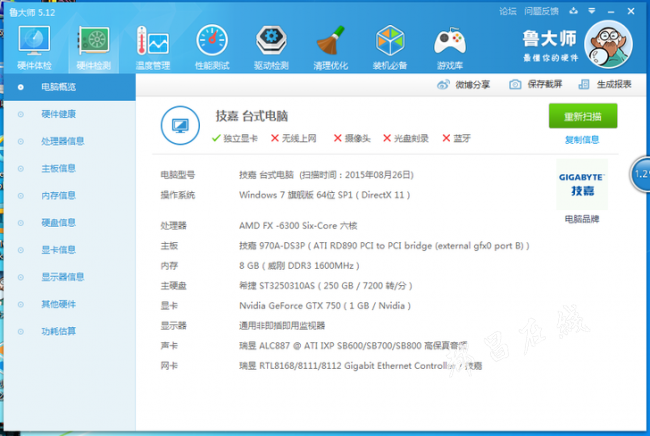Click the Weibo share icon
650x436 pixels.
443,85
